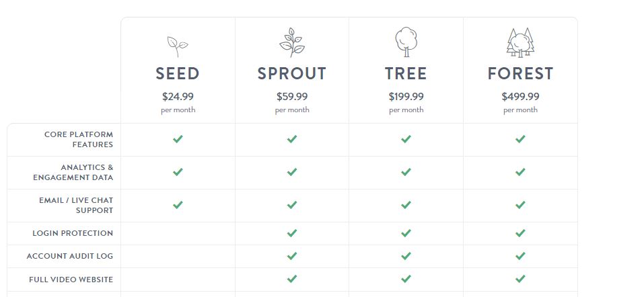The height and width of the screenshot is (297, 644).
Task: Select the FOREST plan heading
Action: pos(520,74)
